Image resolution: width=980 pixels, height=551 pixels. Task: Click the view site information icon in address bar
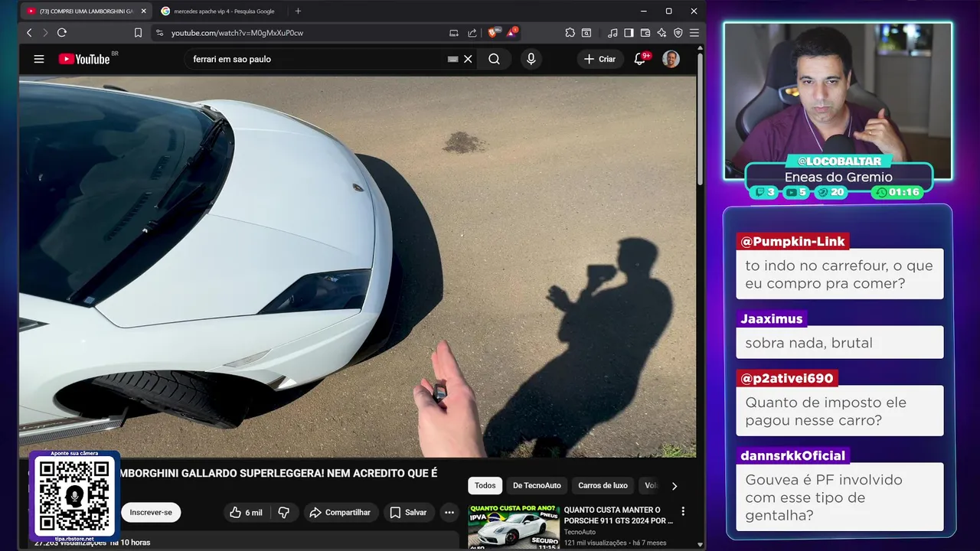point(159,33)
